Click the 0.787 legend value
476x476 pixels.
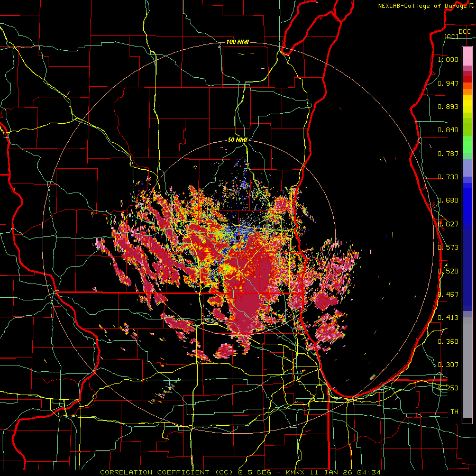coord(448,153)
